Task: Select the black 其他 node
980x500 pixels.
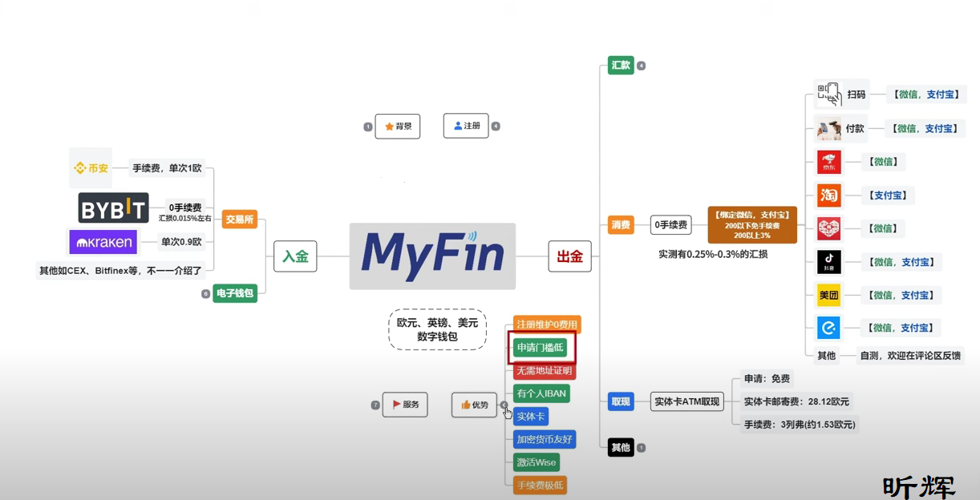Action: [621, 447]
